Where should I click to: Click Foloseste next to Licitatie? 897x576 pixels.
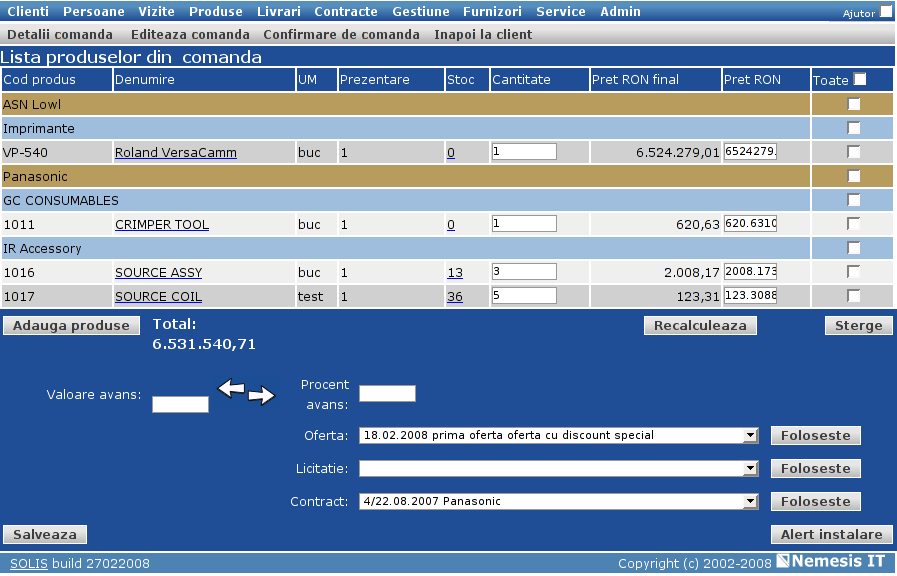click(815, 468)
